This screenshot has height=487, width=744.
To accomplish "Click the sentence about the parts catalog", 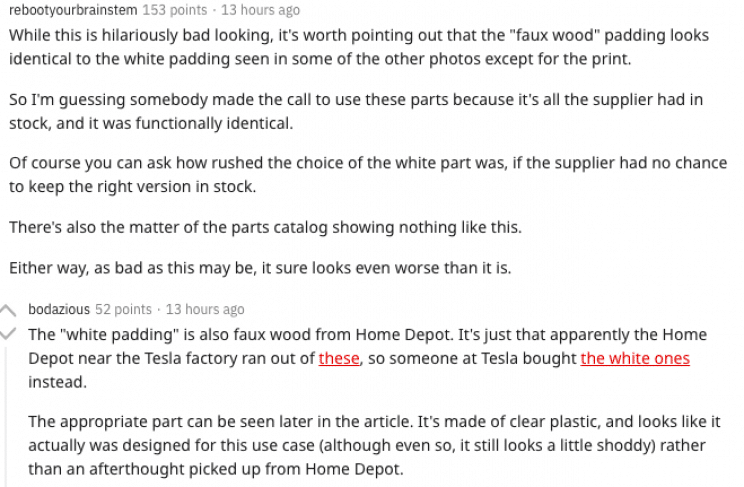I will [x=265, y=227].
